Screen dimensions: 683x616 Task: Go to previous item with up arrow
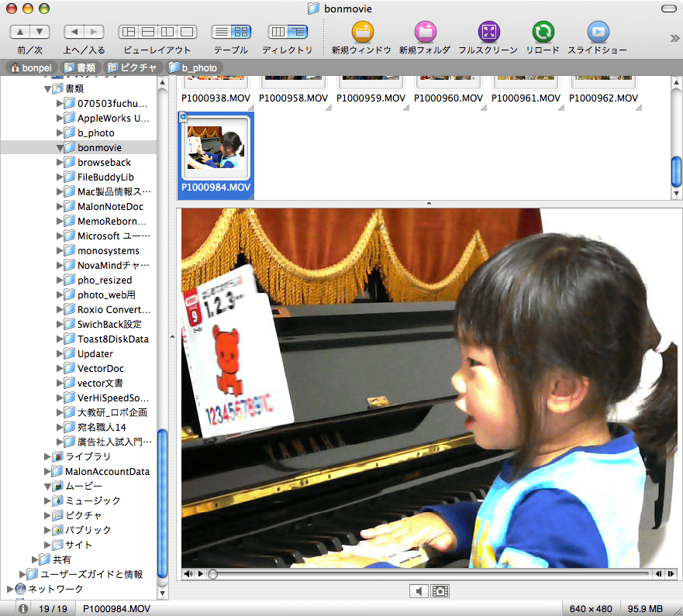point(20,31)
